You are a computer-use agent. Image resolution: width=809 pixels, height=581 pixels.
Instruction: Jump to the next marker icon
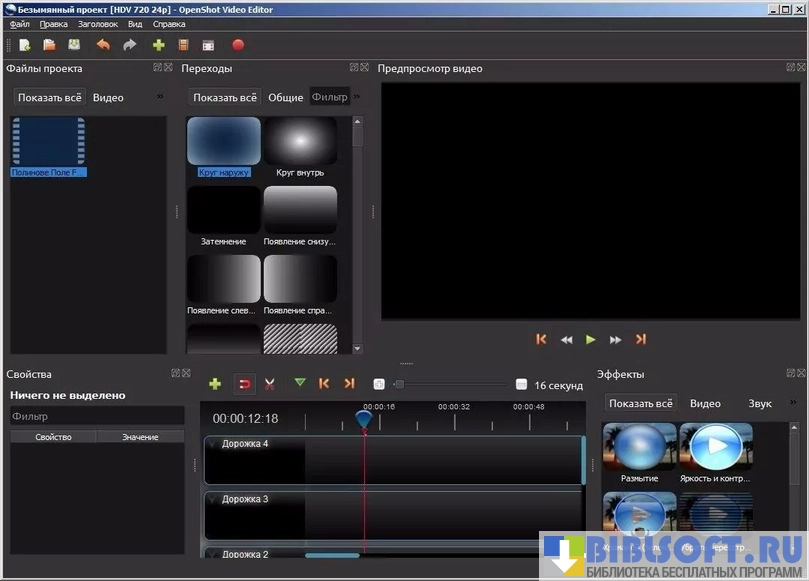(x=349, y=383)
